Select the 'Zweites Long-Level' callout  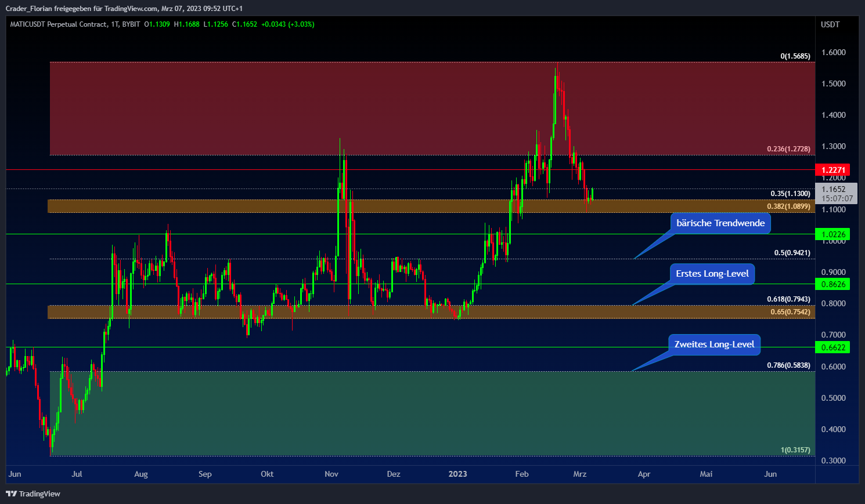click(x=714, y=345)
